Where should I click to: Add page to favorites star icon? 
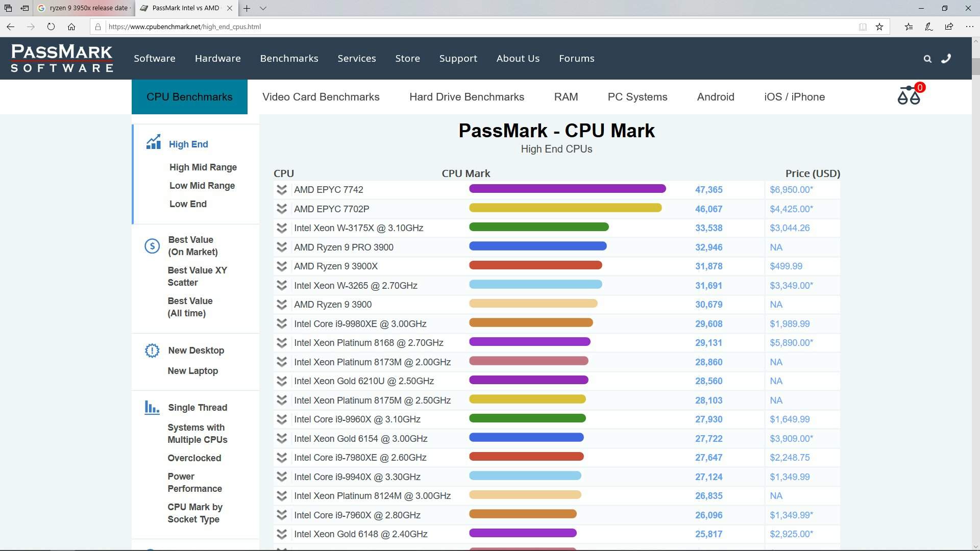click(879, 27)
